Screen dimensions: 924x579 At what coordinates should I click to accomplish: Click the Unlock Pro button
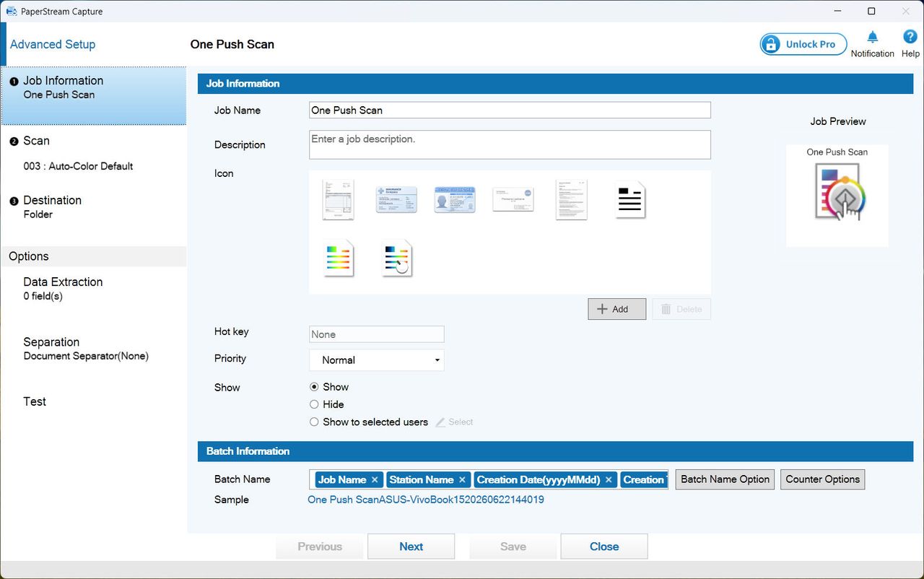pyautogui.click(x=803, y=44)
